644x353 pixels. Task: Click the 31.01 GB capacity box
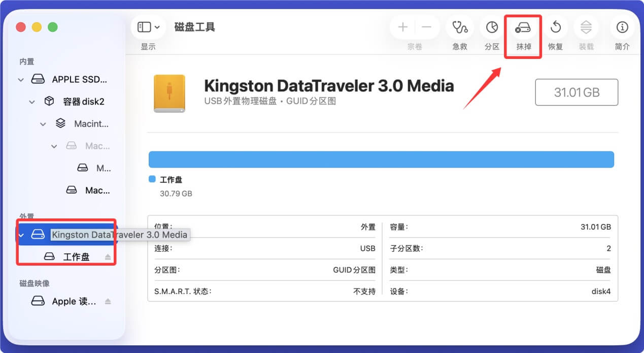click(577, 92)
